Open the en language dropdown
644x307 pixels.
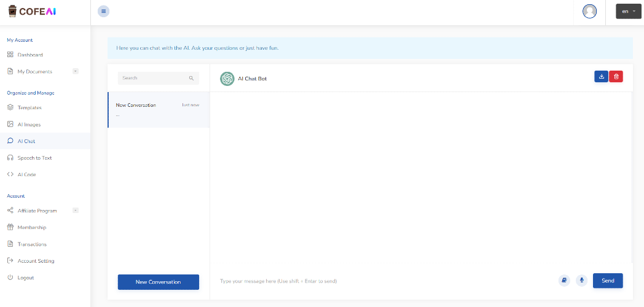[629, 11]
